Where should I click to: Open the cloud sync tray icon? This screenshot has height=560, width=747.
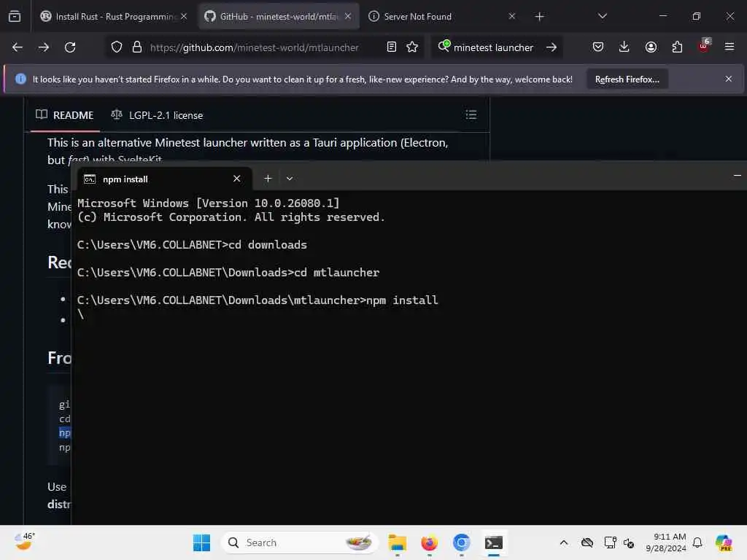587,542
